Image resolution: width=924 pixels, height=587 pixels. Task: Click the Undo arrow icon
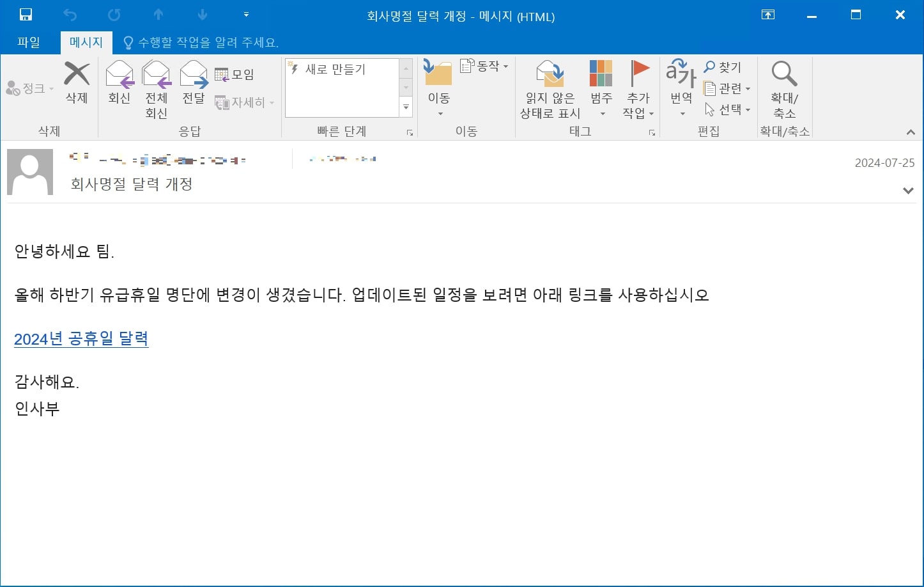pos(70,14)
